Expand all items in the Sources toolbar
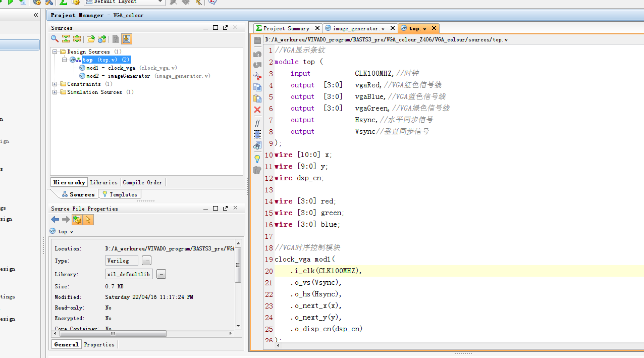This screenshot has height=358, width=644. [77, 39]
